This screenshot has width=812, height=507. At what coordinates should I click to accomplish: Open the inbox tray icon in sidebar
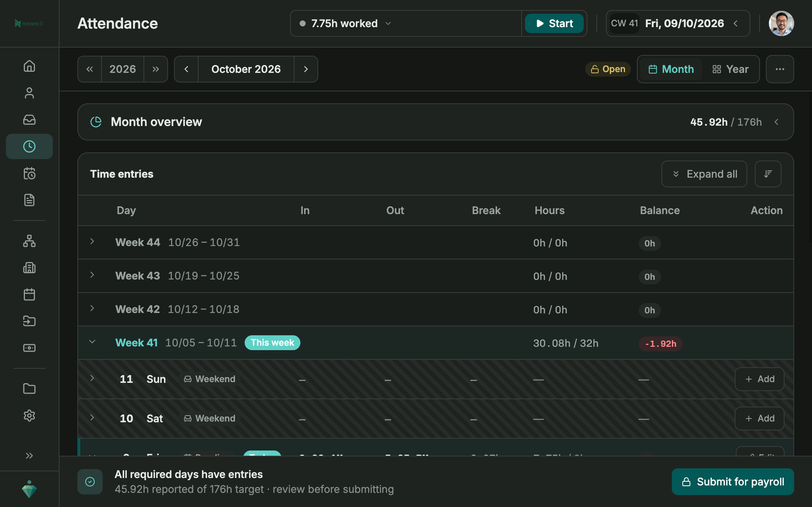pos(29,120)
